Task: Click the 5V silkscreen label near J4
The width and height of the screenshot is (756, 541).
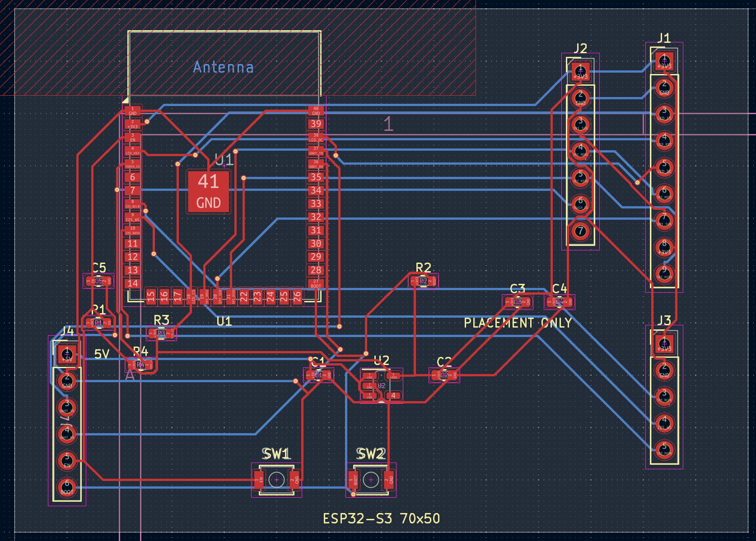Action: click(102, 354)
